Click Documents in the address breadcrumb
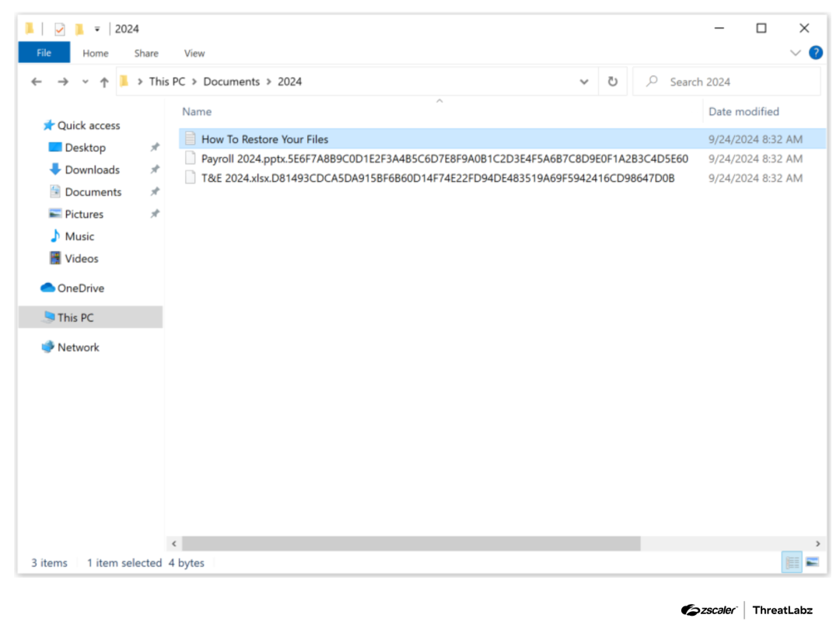 [231, 82]
